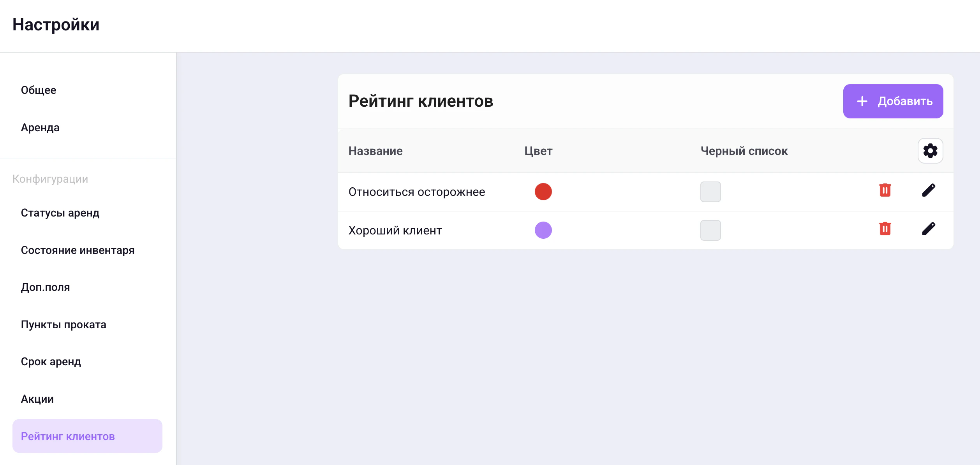Select the purple color circle of 'Хороший клиент'

pos(543,230)
